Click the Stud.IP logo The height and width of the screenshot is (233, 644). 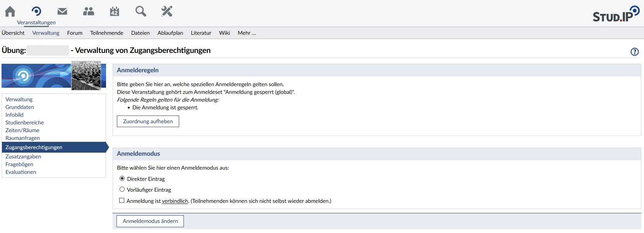[x=615, y=14]
